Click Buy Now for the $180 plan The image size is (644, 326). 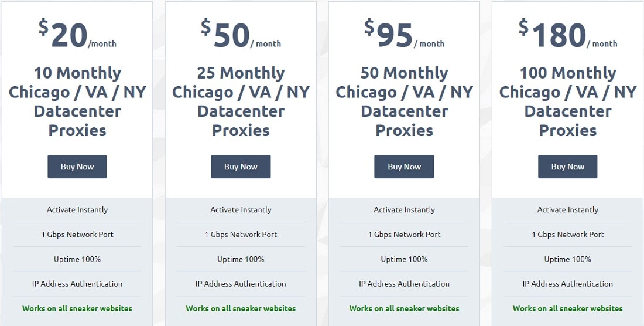tap(568, 167)
